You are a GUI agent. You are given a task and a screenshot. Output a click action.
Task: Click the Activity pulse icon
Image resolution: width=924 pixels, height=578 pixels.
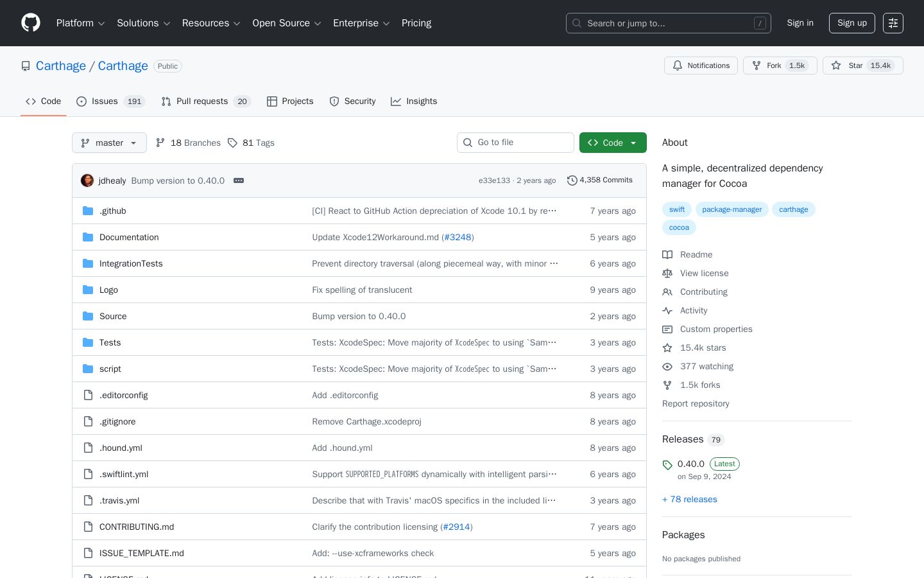point(667,310)
